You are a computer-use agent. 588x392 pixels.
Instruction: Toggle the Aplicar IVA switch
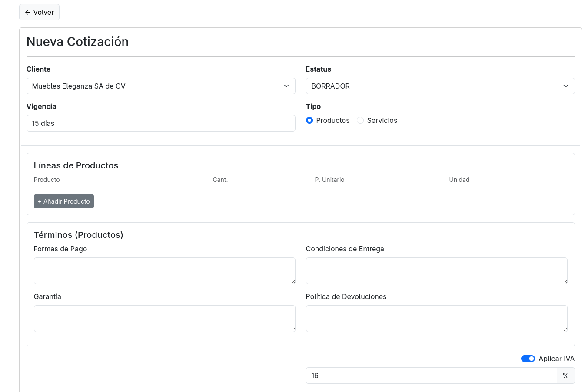pyautogui.click(x=528, y=359)
